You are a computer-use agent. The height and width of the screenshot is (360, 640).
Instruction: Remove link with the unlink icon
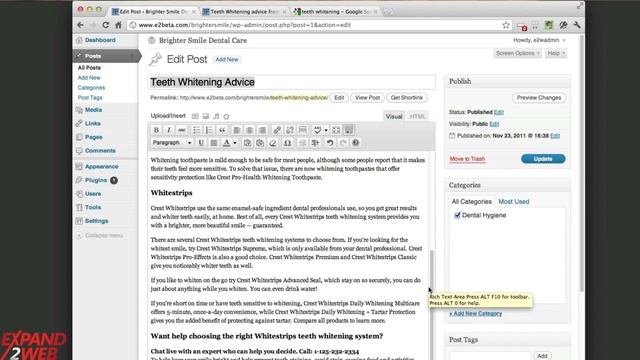(x=290, y=130)
